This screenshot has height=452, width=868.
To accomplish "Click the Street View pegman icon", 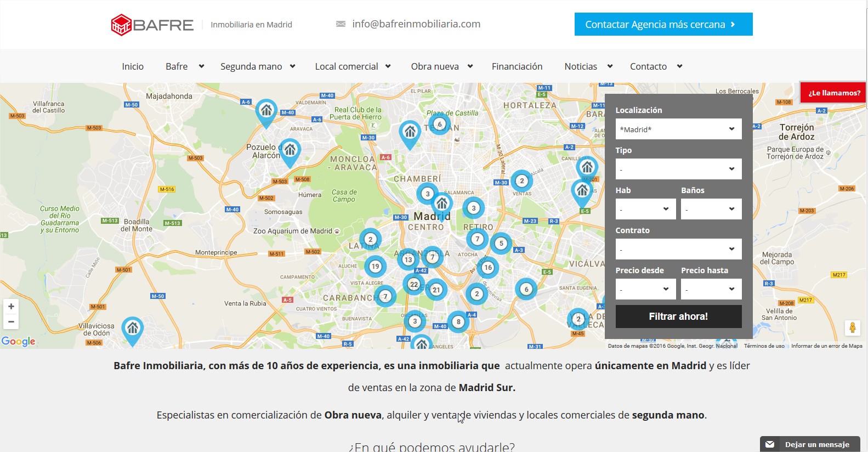I will point(852,327).
